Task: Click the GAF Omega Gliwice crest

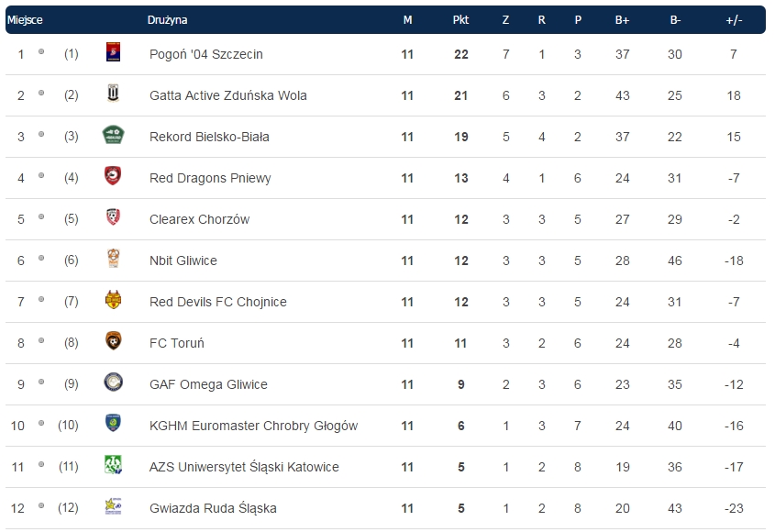Action: (113, 383)
